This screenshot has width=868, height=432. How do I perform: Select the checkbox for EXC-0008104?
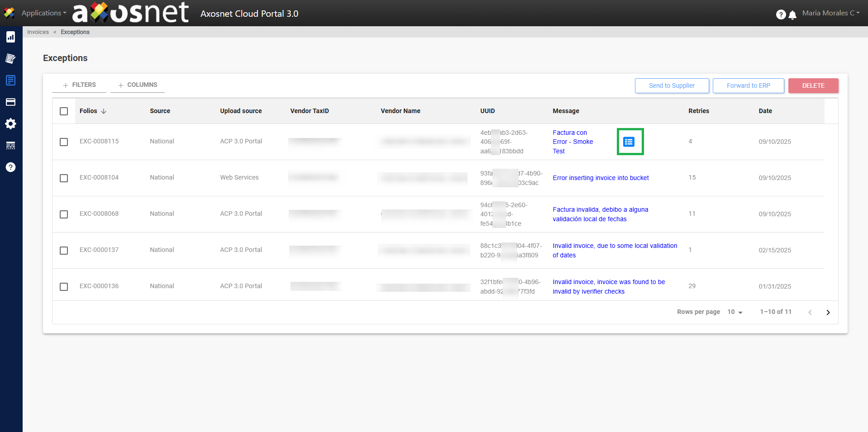click(x=64, y=178)
